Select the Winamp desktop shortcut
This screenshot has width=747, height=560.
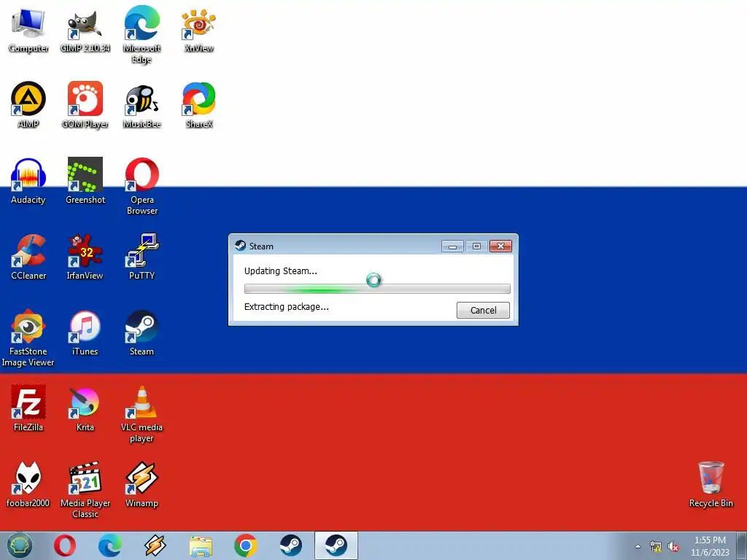point(142,484)
